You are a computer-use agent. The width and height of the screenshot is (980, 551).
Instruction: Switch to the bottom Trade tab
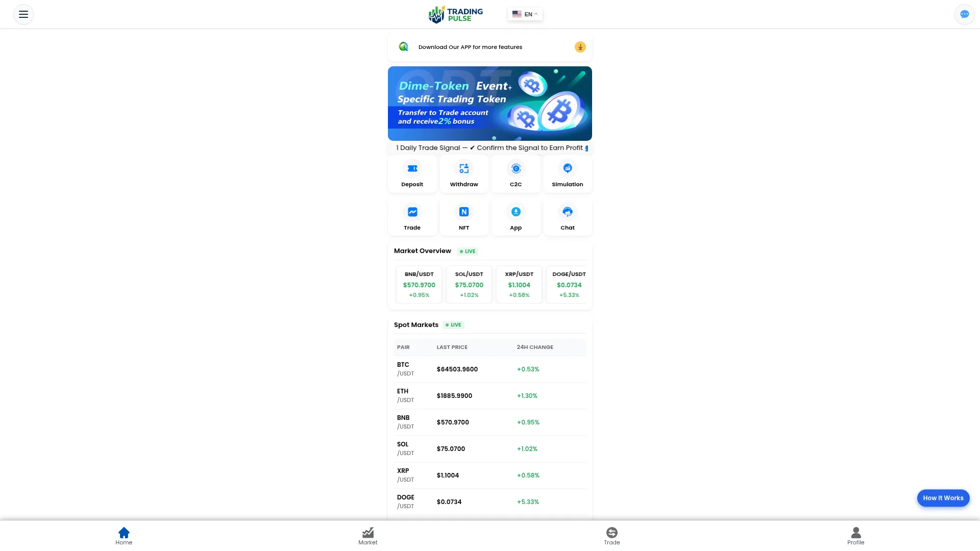(x=612, y=536)
